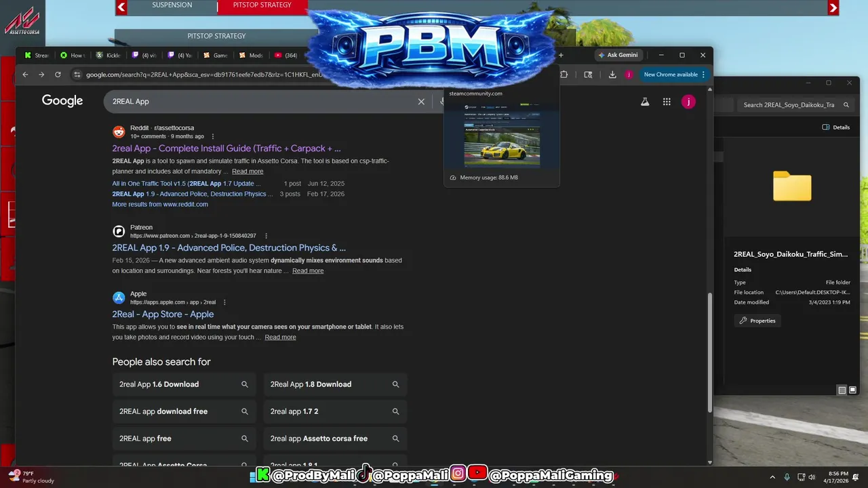
Task: Reload the Google search page
Action: [58, 75]
